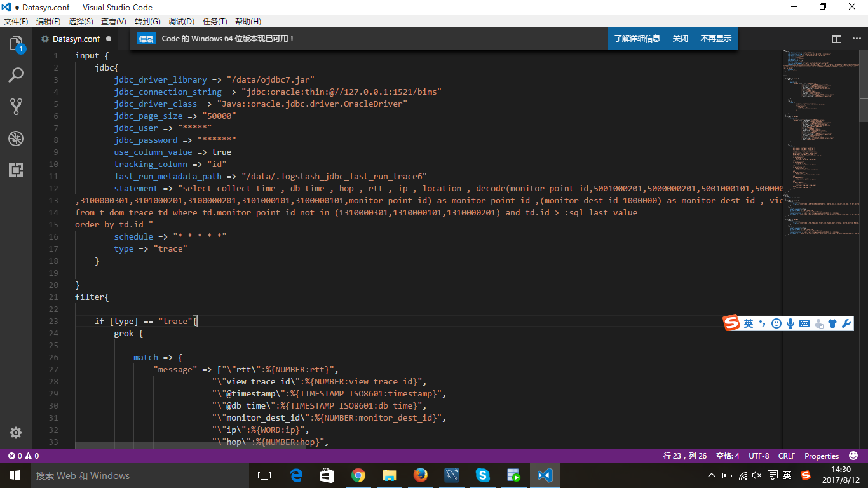
Task: Open Windows Start menu
Action: point(15,475)
